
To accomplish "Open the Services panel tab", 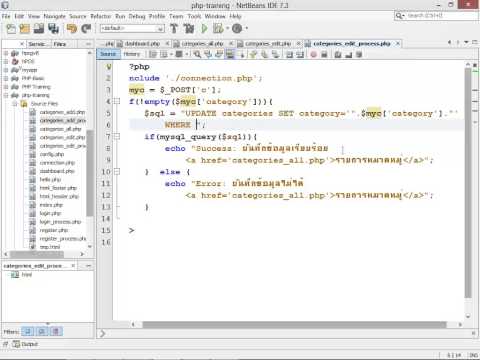I will (x=37, y=44).
